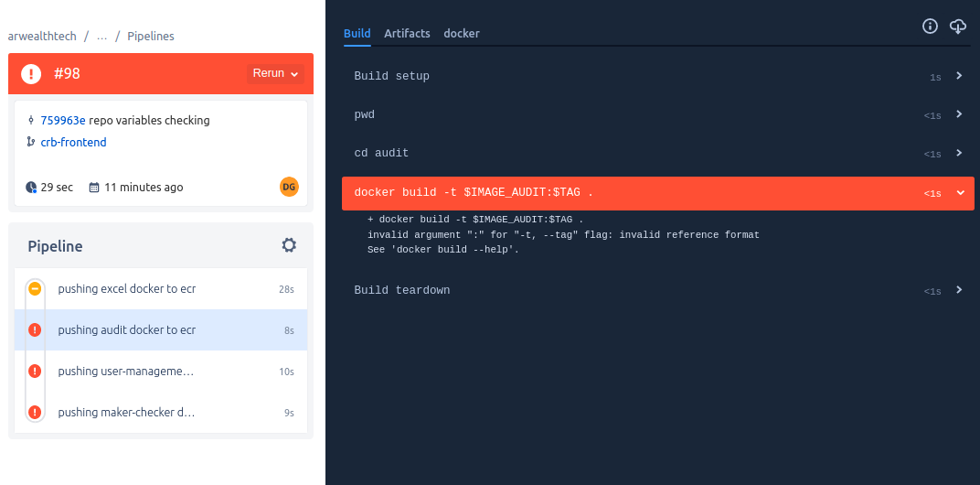Click the branch icon beside crb-frontend
Image resolution: width=980 pixels, height=485 pixels.
pos(31,142)
